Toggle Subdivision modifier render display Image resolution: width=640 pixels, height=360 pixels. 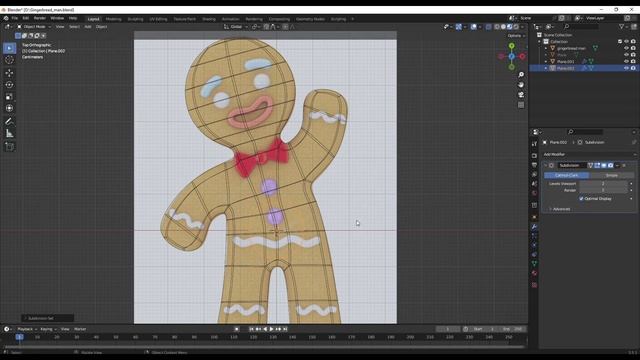[x=611, y=165]
